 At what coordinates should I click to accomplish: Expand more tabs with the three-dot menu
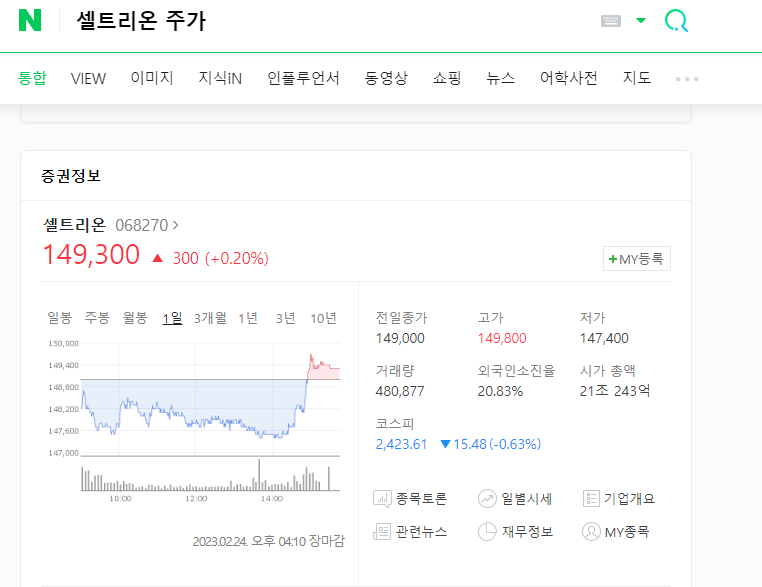pos(687,79)
